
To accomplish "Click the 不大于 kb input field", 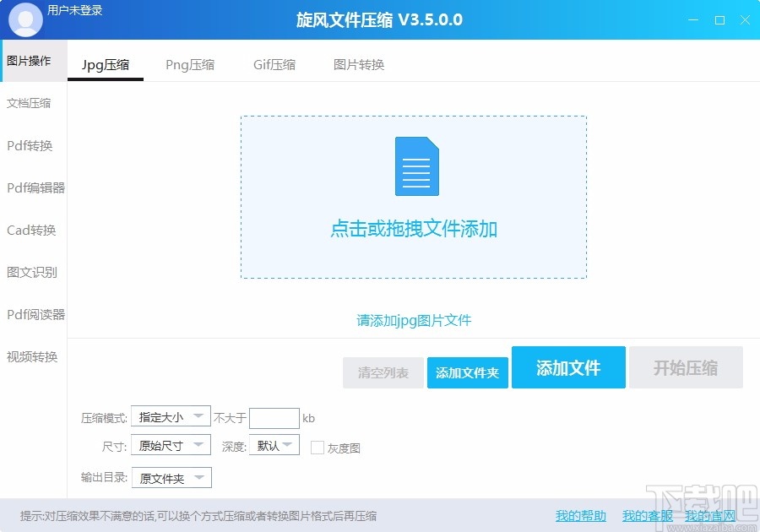I will tap(274, 417).
